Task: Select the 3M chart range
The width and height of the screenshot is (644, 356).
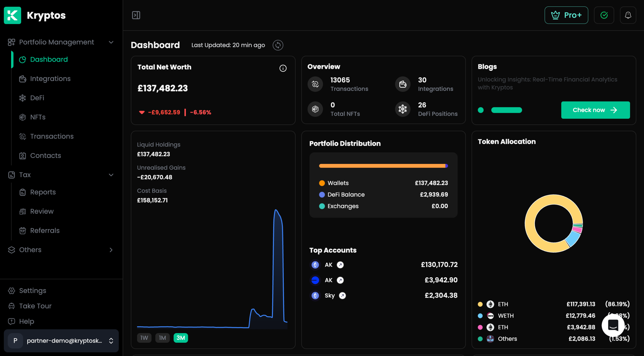Action: [181, 338]
